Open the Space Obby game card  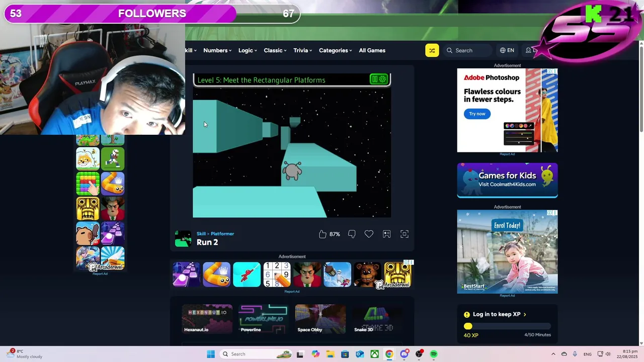pyautogui.click(x=320, y=319)
